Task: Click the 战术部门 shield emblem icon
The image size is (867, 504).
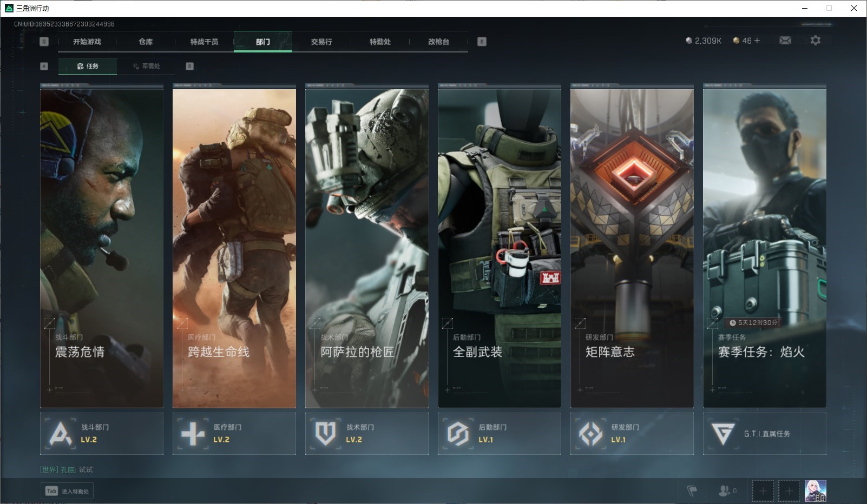Action: click(326, 434)
